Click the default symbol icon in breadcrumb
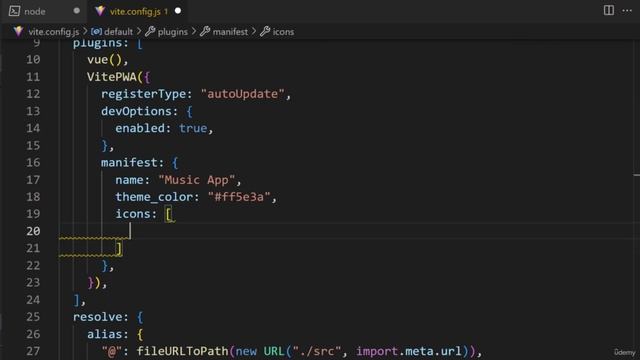Viewport: 640px width, 360px height. click(x=96, y=31)
